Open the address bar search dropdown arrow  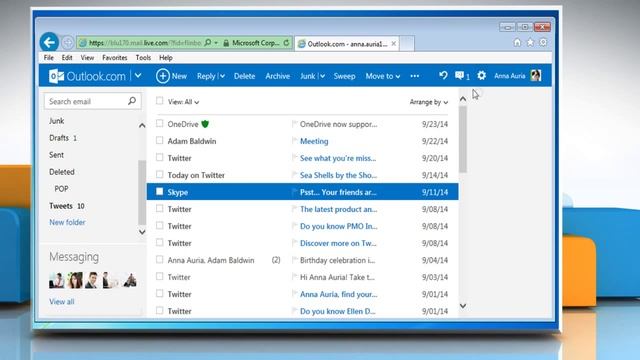[x=216, y=43]
